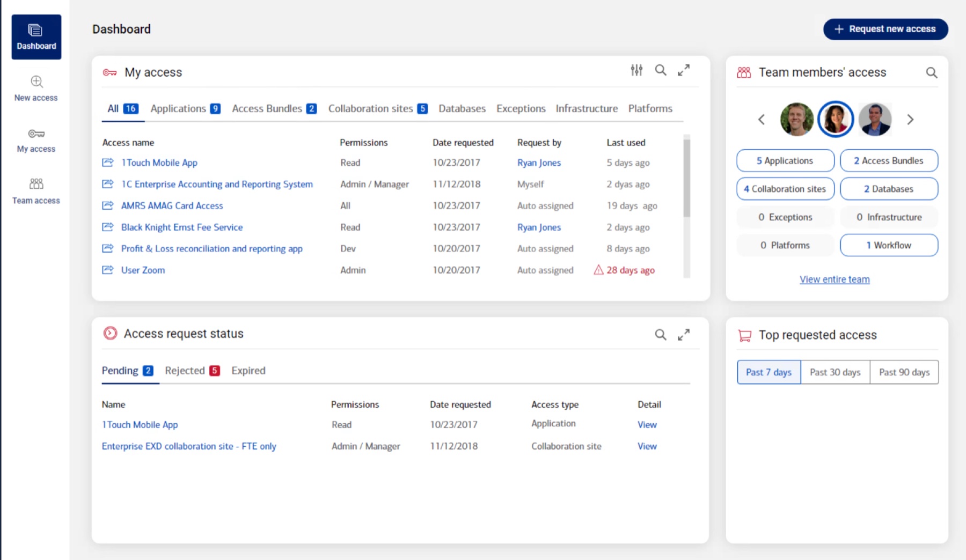Launch icon beside Profit & Loss reconciliation app

click(108, 248)
